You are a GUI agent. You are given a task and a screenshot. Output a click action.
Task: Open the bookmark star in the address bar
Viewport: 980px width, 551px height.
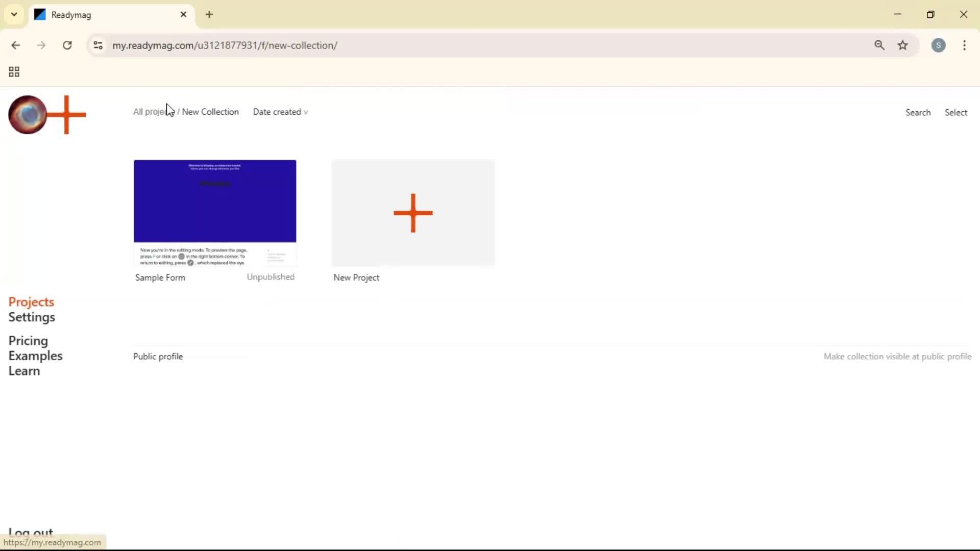(x=903, y=45)
